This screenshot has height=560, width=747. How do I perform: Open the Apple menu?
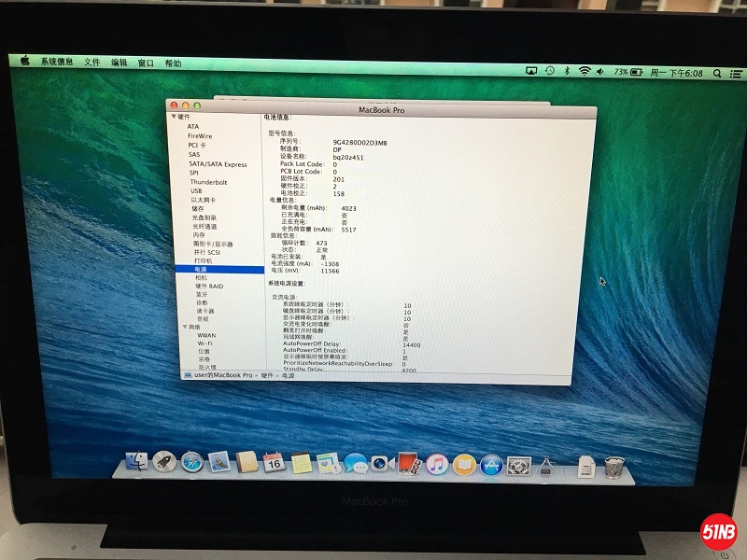point(24,62)
